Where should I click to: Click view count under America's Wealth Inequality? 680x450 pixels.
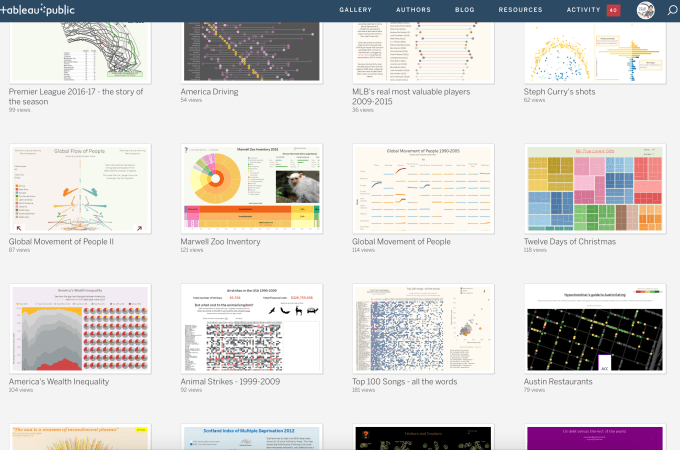(21, 390)
